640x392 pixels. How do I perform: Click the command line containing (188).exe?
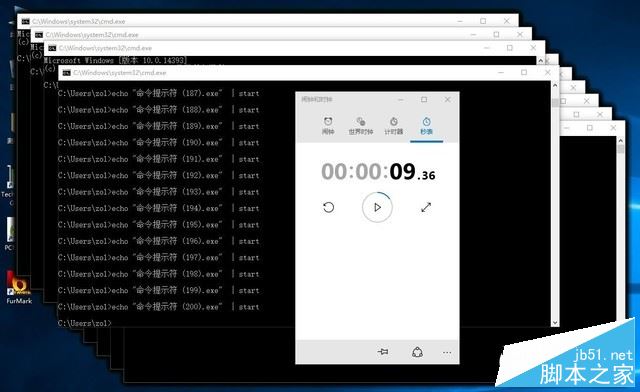point(158,110)
